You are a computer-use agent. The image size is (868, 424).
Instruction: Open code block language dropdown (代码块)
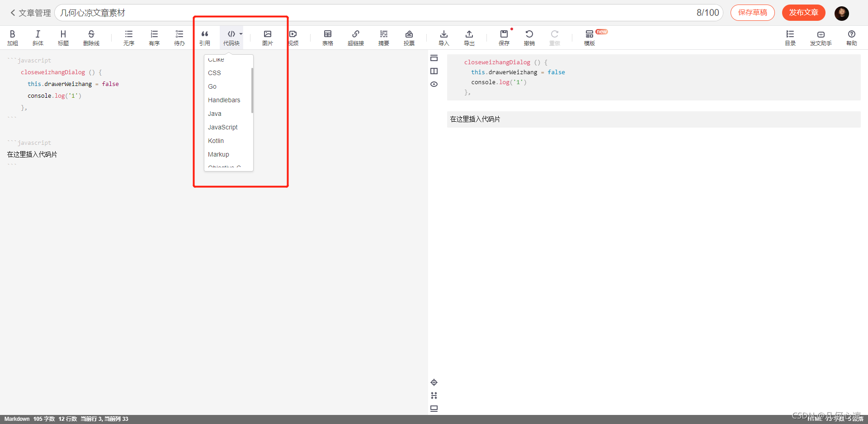(x=231, y=38)
